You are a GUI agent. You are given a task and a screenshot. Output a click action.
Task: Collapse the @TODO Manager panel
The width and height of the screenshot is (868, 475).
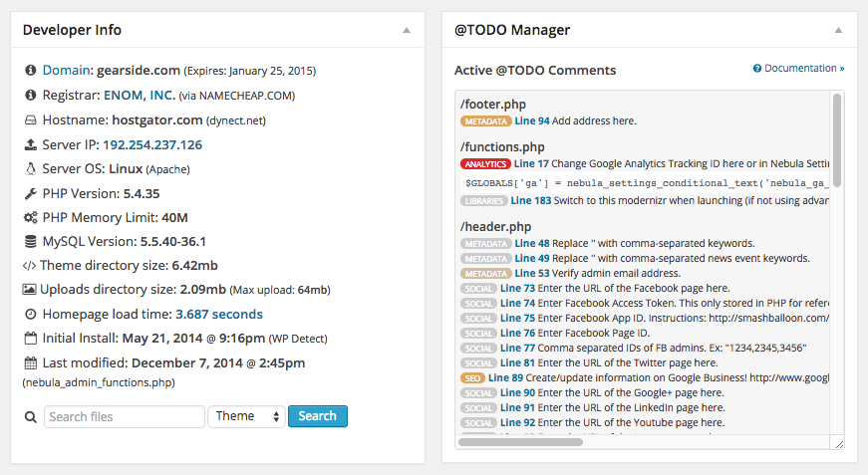click(x=838, y=30)
